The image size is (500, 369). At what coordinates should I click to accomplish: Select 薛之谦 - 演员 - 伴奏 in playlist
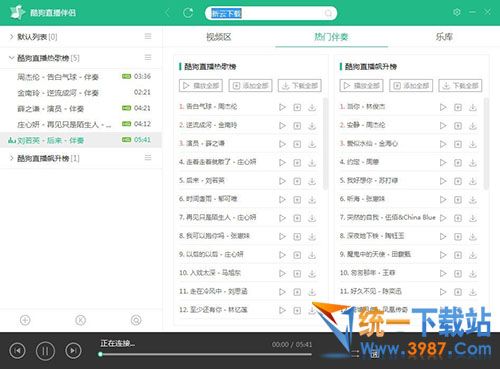point(81,109)
